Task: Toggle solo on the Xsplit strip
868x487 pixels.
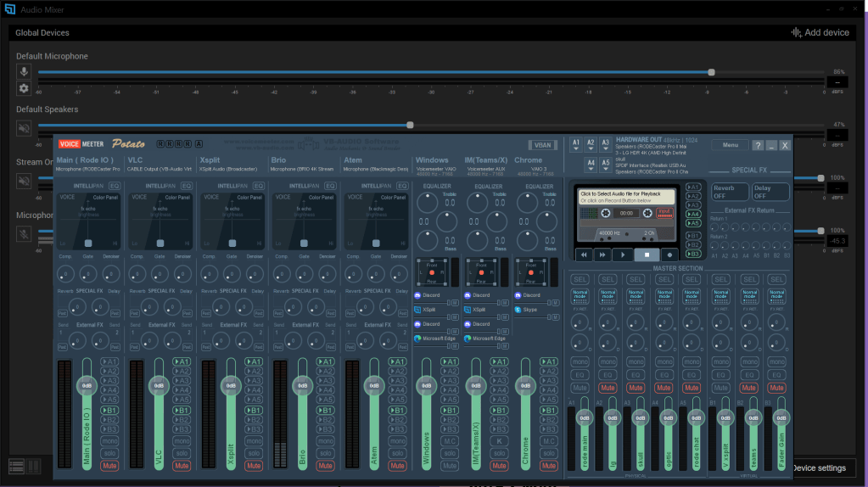Action: tap(254, 453)
